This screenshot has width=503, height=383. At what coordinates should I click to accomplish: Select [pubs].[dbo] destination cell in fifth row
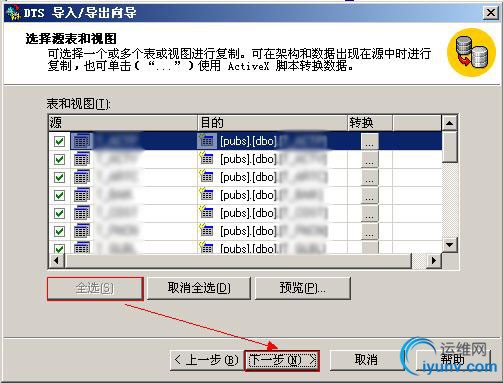pos(272,213)
